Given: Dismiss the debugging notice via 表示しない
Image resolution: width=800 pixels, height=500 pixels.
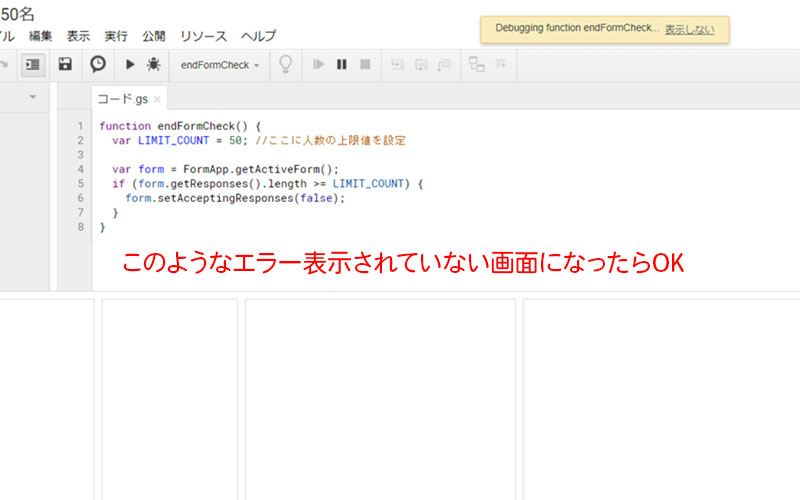Looking at the screenshot, I should 689,30.
